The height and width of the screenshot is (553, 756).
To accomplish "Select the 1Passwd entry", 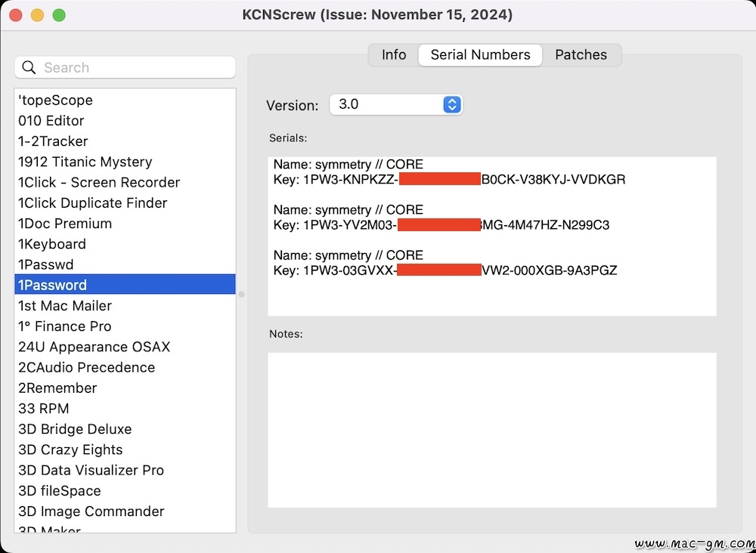I will pos(125,264).
